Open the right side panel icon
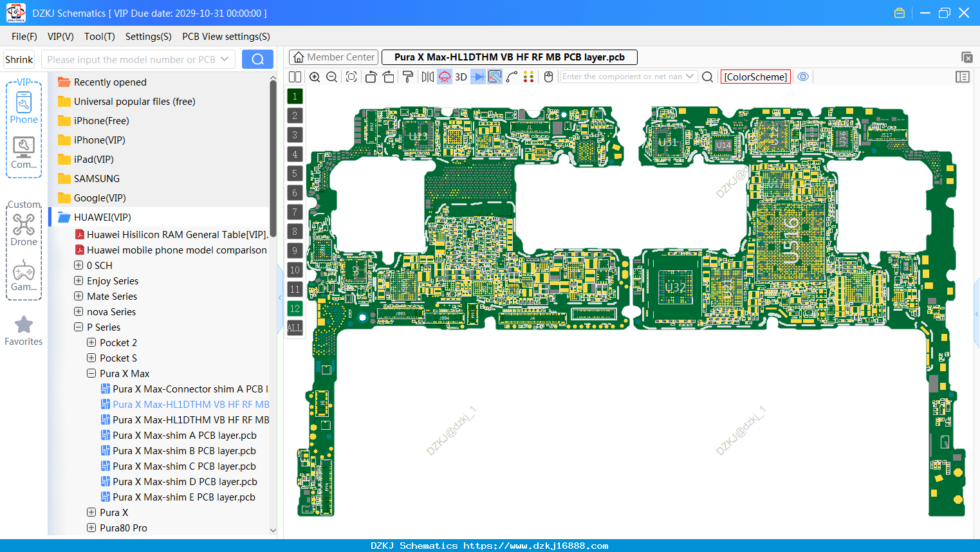Image resolution: width=980 pixels, height=552 pixels. (x=963, y=77)
